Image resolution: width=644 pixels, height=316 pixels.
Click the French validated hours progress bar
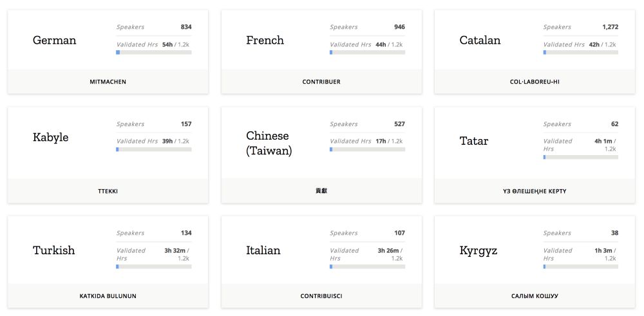367,52
